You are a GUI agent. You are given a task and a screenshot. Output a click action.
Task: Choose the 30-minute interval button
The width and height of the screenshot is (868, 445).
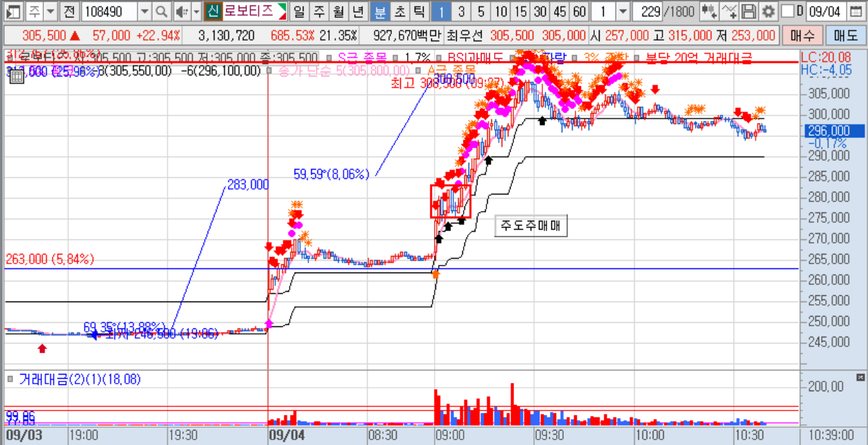pos(540,11)
